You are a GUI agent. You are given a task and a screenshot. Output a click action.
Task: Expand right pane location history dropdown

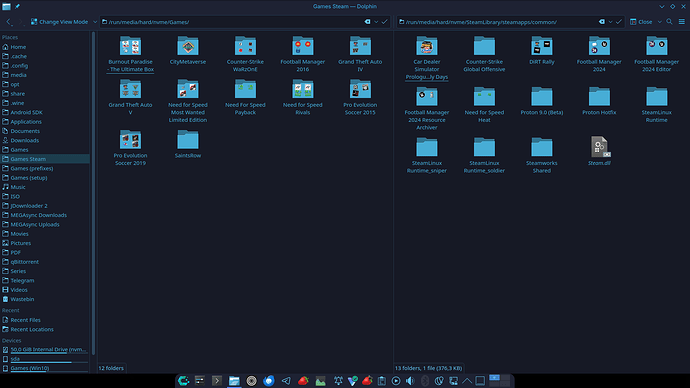pos(610,22)
